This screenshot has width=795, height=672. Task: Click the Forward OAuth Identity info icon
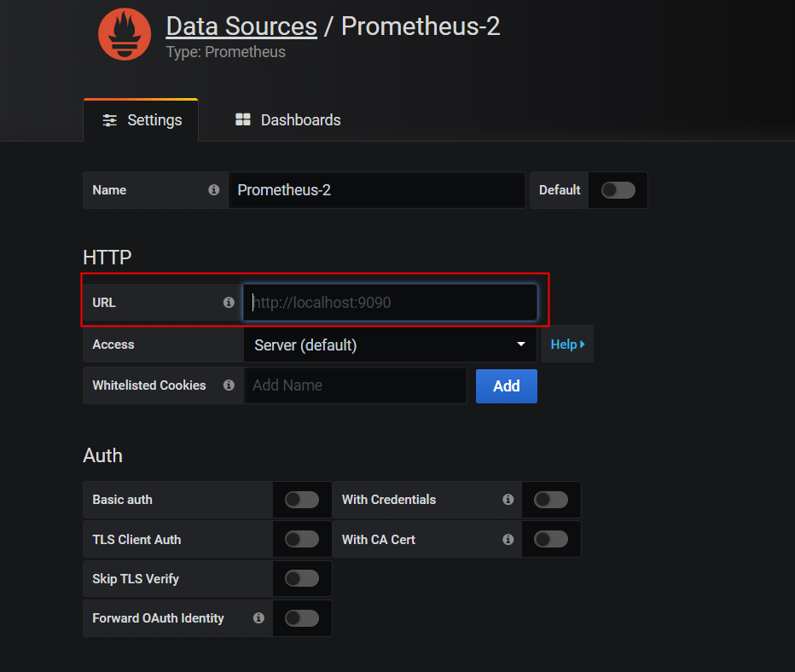(x=258, y=618)
